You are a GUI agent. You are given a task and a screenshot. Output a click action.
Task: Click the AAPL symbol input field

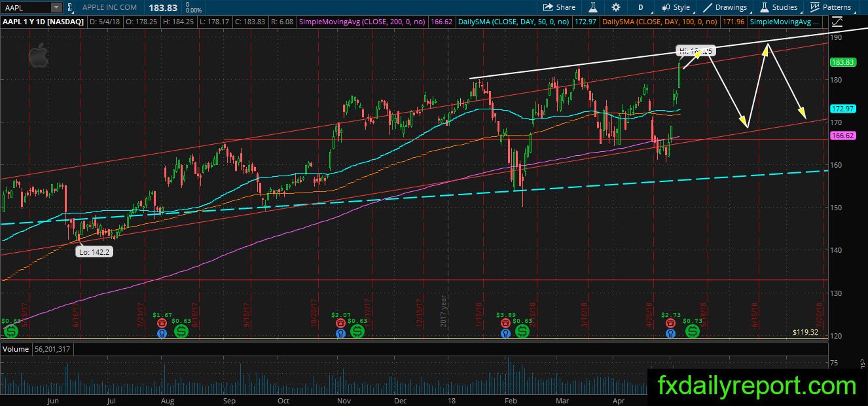click(25, 7)
